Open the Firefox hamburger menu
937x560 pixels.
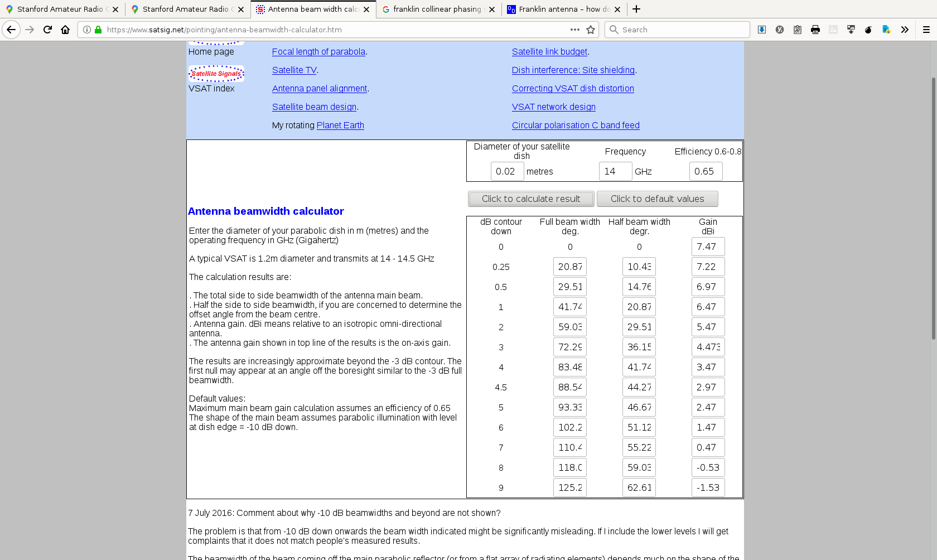point(926,30)
